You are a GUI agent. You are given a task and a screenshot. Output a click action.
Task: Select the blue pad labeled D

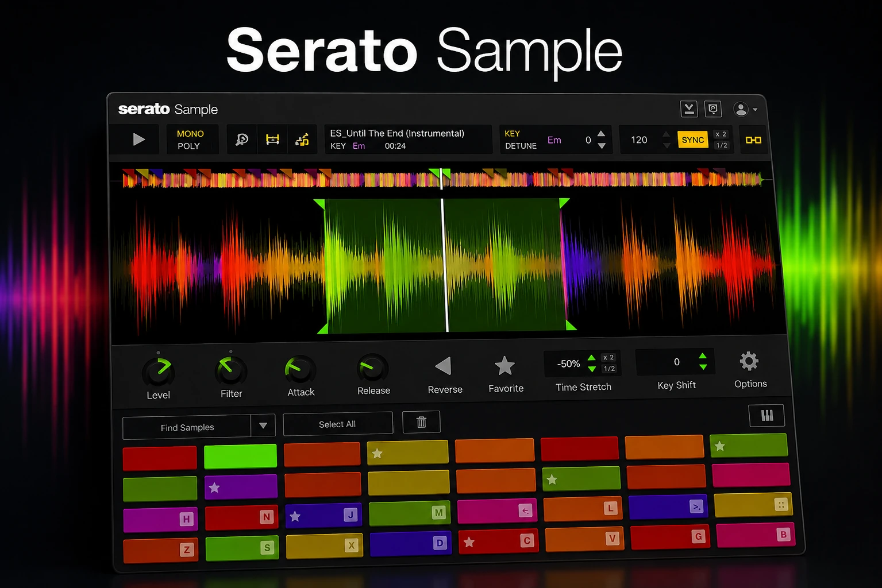coord(410,543)
